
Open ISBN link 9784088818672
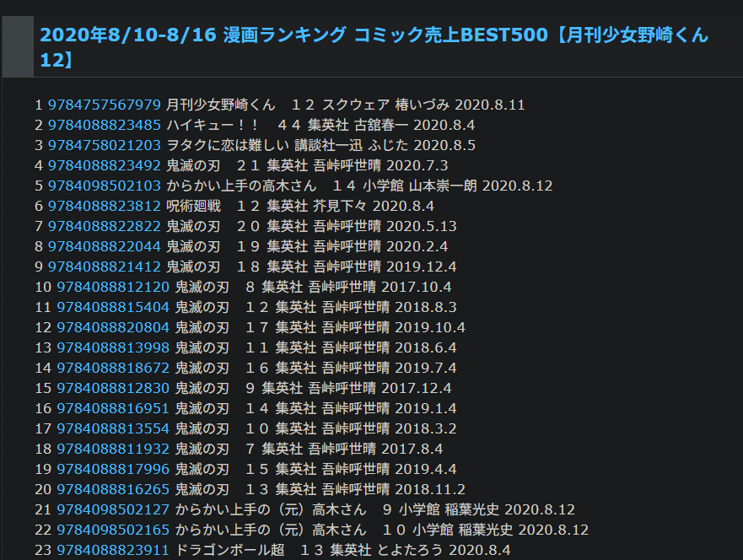click(113, 368)
